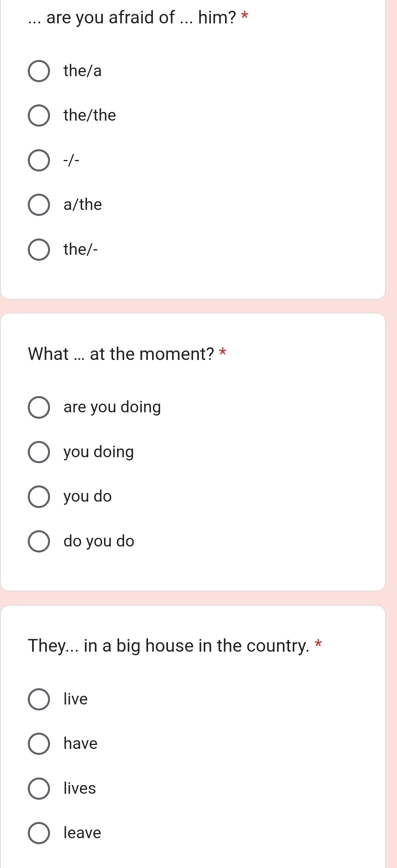Pick the 'you do' radio option
The width and height of the screenshot is (397, 868).
click(39, 497)
